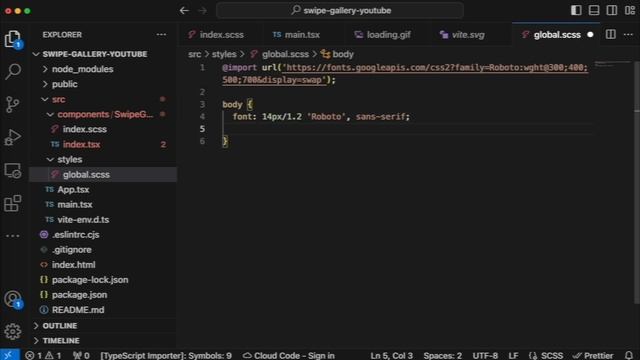Open the Run and Debug view

pos(13,138)
